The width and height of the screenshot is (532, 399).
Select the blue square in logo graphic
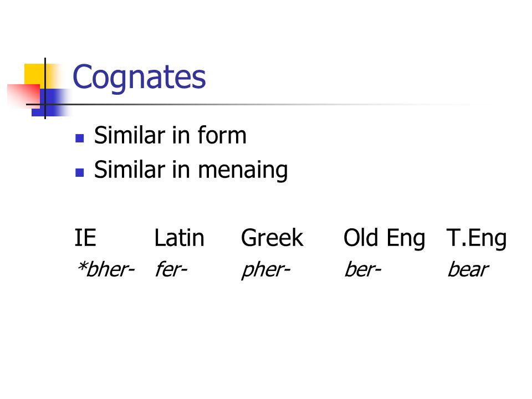click(x=51, y=103)
